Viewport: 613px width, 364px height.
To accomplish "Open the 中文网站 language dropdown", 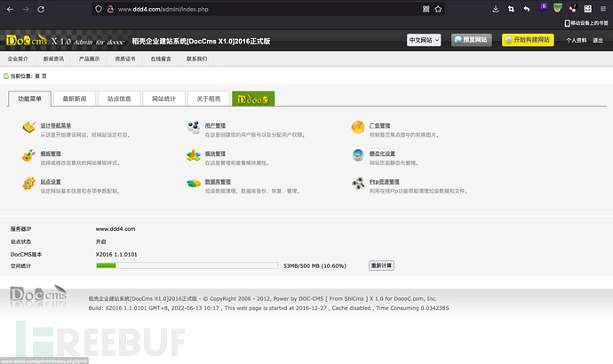I will point(424,40).
